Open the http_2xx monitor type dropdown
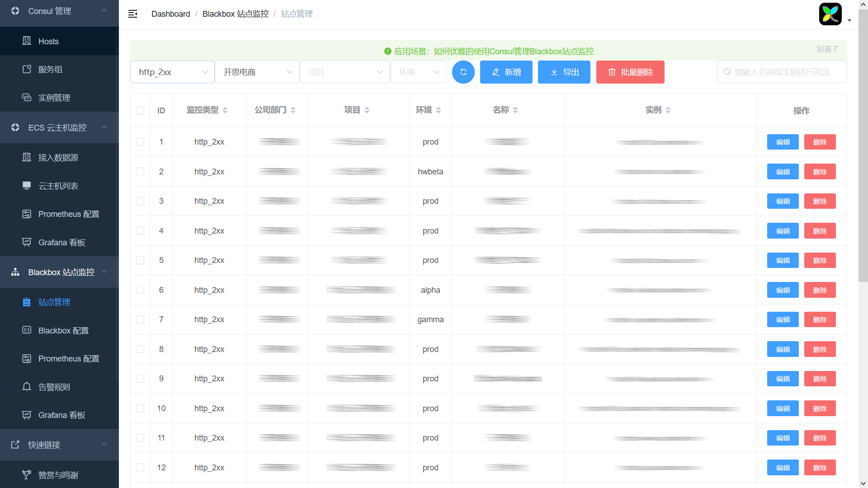The image size is (868, 488). (x=172, y=72)
